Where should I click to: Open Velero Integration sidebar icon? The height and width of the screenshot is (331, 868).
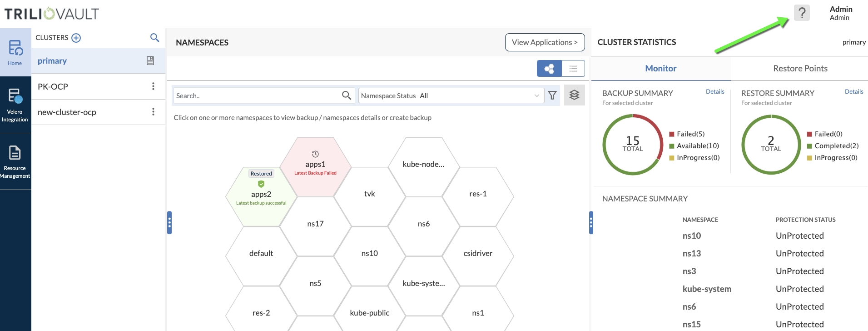point(15,105)
